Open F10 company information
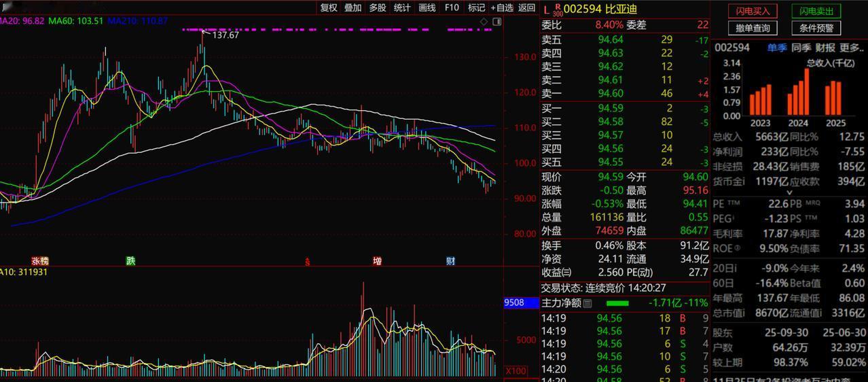Image resolution: width=868 pixels, height=382 pixels. point(452,7)
